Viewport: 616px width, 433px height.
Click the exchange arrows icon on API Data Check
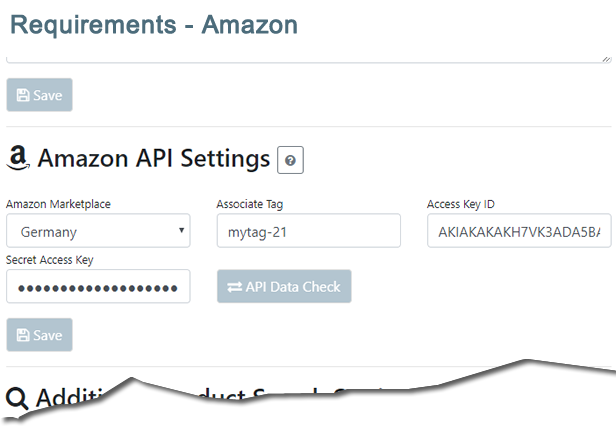[x=235, y=287]
